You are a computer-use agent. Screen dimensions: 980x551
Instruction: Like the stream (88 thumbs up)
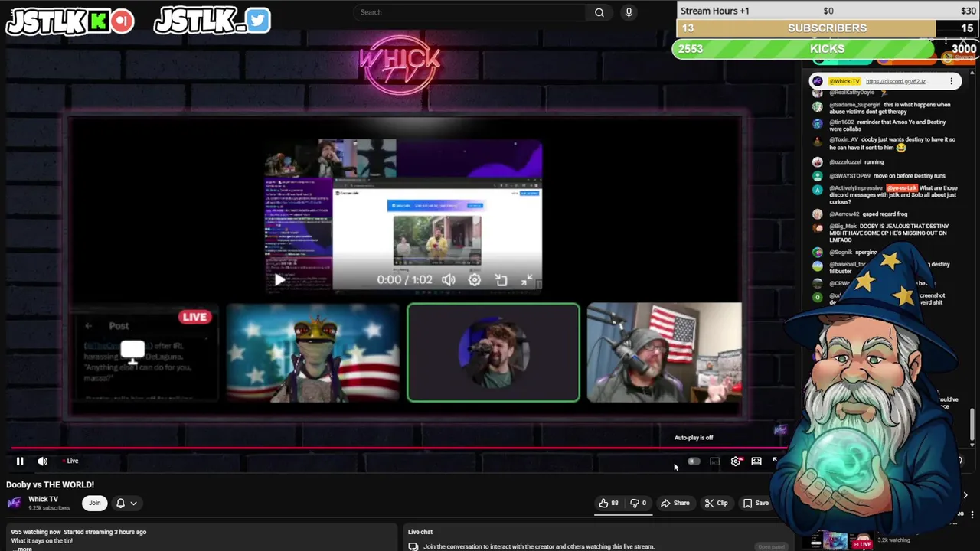pyautogui.click(x=609, y=503)
